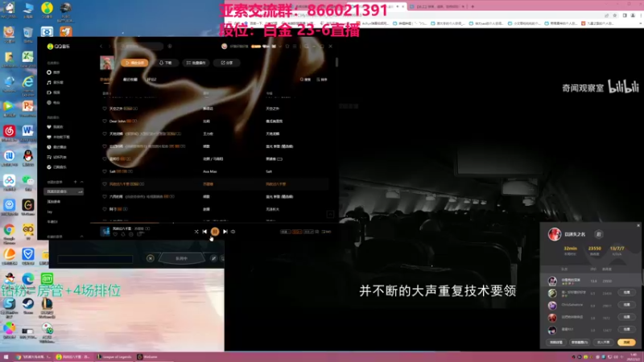The height and width of the screenshot is (362, 644).
Task: Open Radio section in sidebar
Action: (x=53, y=103)
